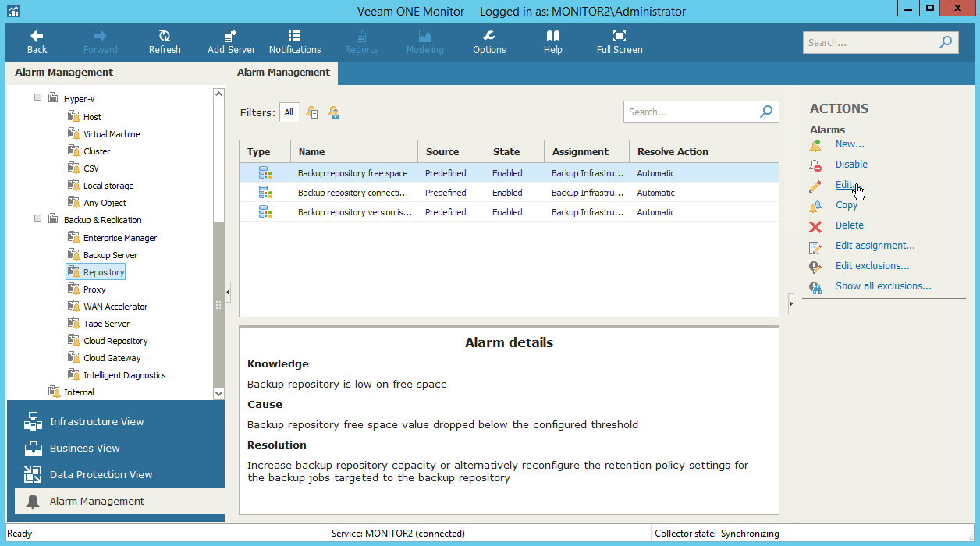This screenshot has width=980, height=546.
Task: Toggle the second alarm filter icon
Action: [x=311, y=112]
